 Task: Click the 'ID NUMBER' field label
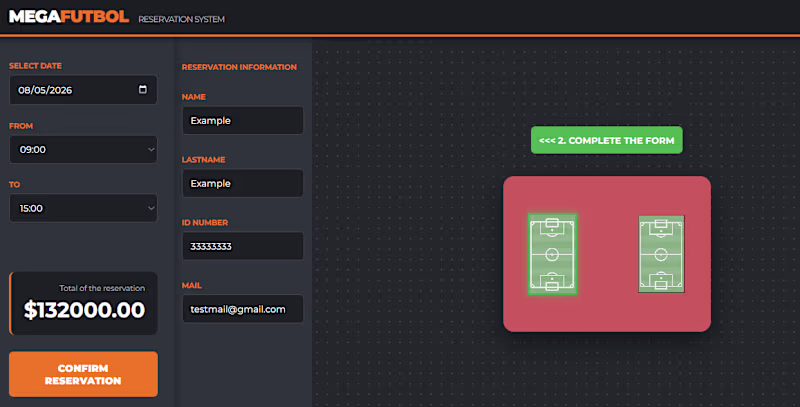coord(205,222)
